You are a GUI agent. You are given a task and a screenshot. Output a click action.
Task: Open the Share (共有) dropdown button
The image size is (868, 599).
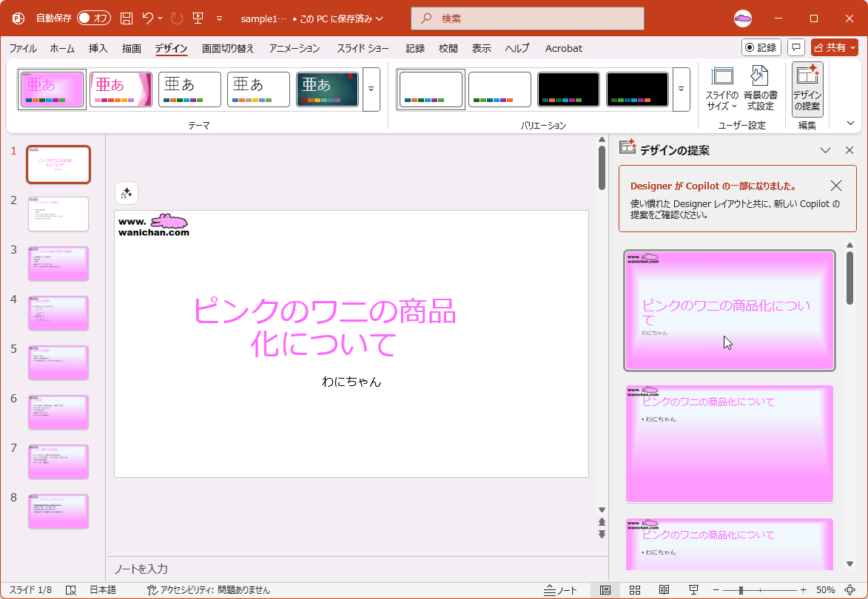(835, 47)
